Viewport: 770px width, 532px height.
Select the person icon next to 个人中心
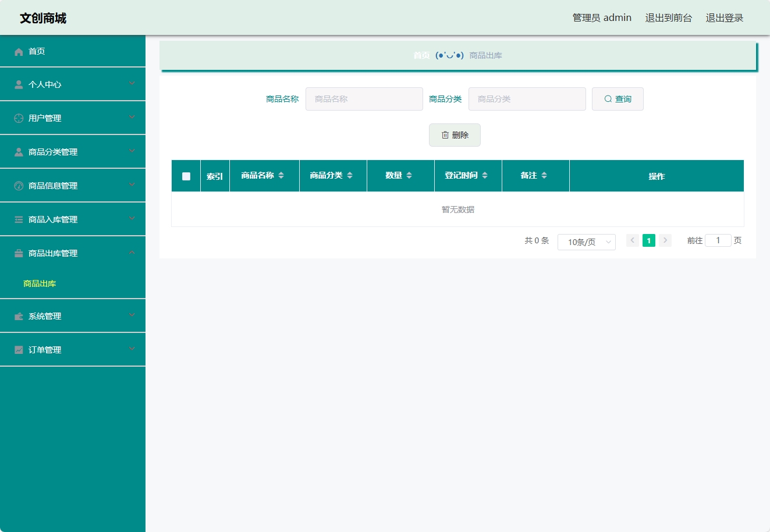coord(16,84)
